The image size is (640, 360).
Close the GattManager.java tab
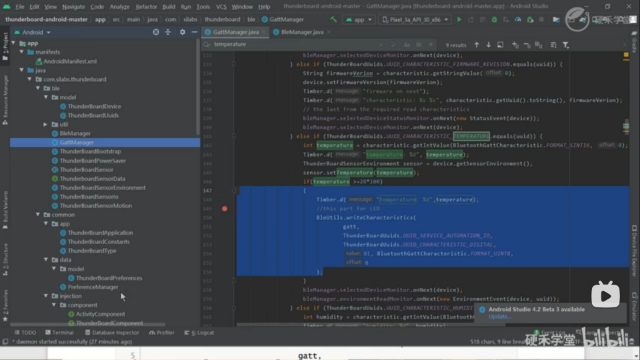point(264,32)
